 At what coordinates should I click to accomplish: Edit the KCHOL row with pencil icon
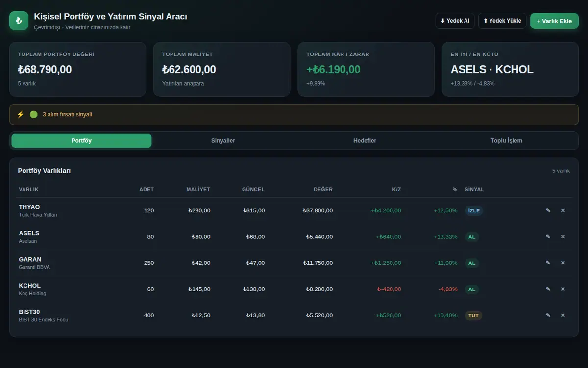548,289
